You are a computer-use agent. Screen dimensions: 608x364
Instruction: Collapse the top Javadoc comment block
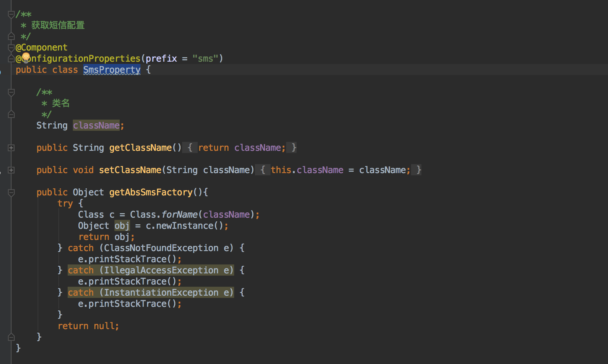(x=11, y=14)
